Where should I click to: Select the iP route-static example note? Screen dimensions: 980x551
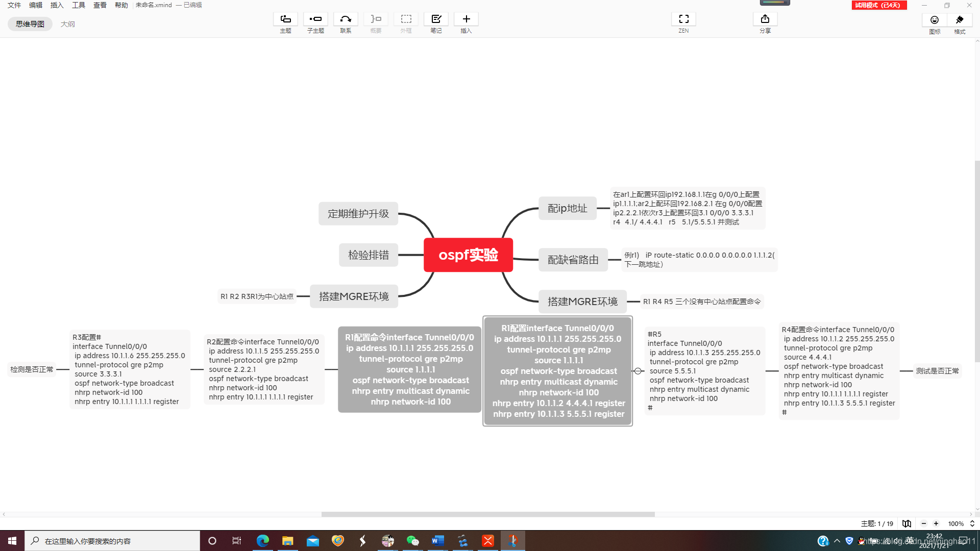[699, 260]
